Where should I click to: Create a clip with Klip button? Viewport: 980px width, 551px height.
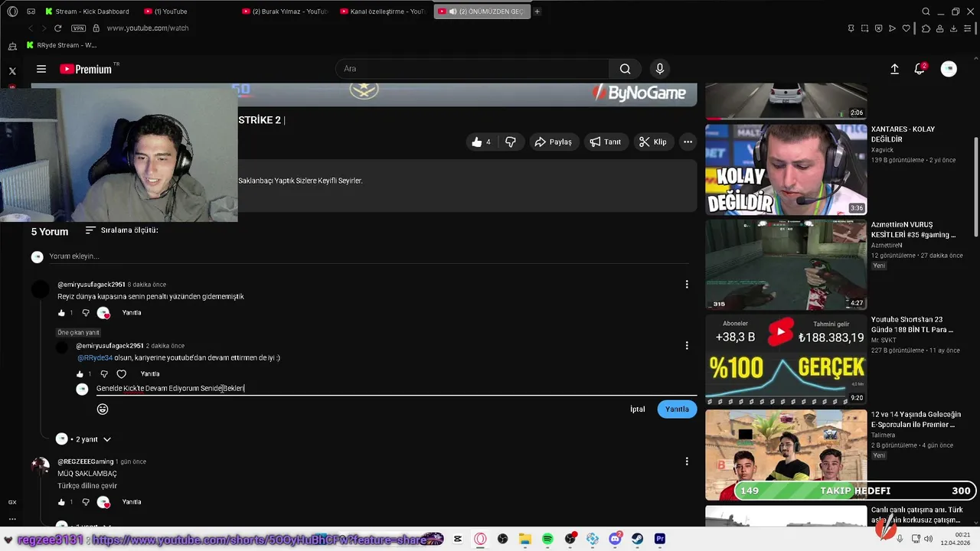click(653, 142)
